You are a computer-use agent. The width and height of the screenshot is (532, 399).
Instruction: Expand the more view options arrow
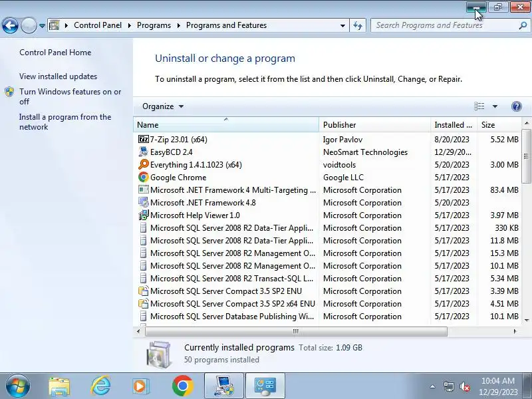(x=495, y=106)
